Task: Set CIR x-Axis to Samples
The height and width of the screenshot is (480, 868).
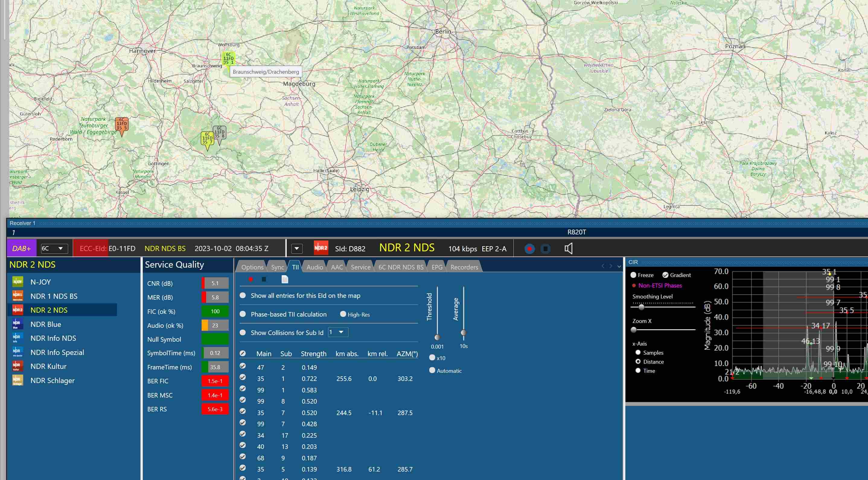Action: coord(638,353)
